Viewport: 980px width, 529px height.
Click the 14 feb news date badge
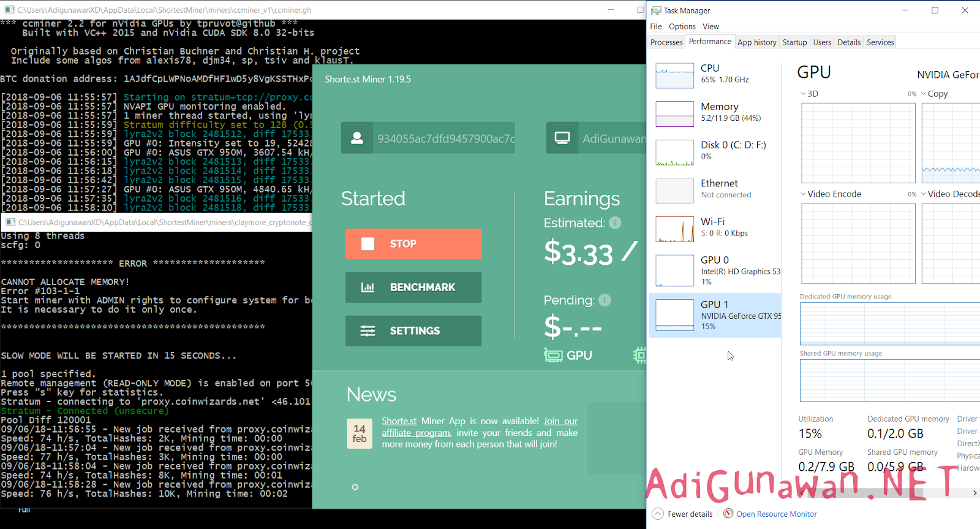pyautogui.click(x=360, y=433)
